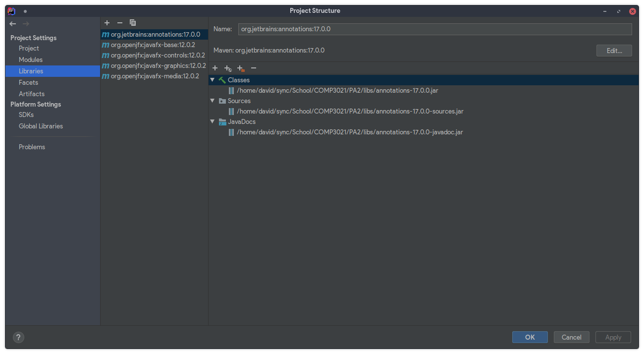Select Libraries in the sidebar

[x=53, y=71]
